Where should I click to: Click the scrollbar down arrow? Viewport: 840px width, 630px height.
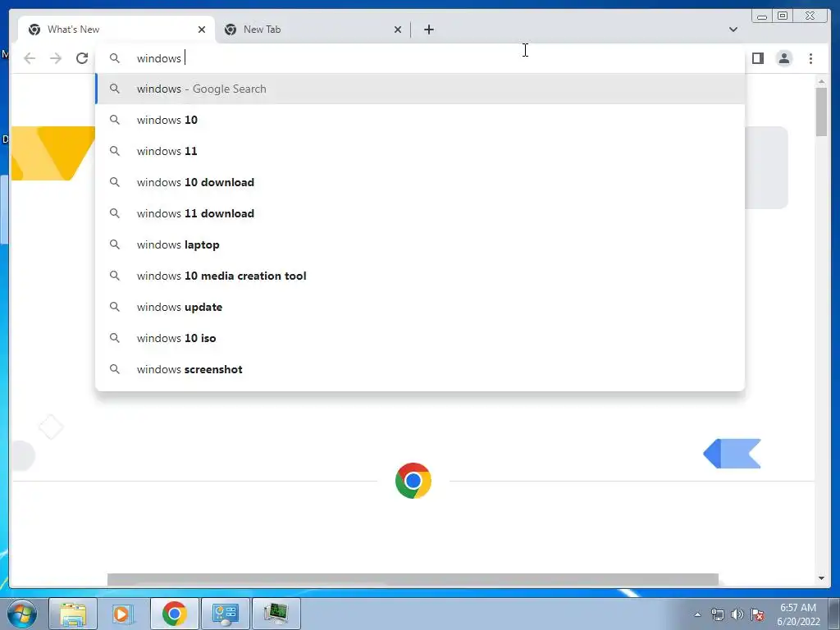[x=821, y=578]
